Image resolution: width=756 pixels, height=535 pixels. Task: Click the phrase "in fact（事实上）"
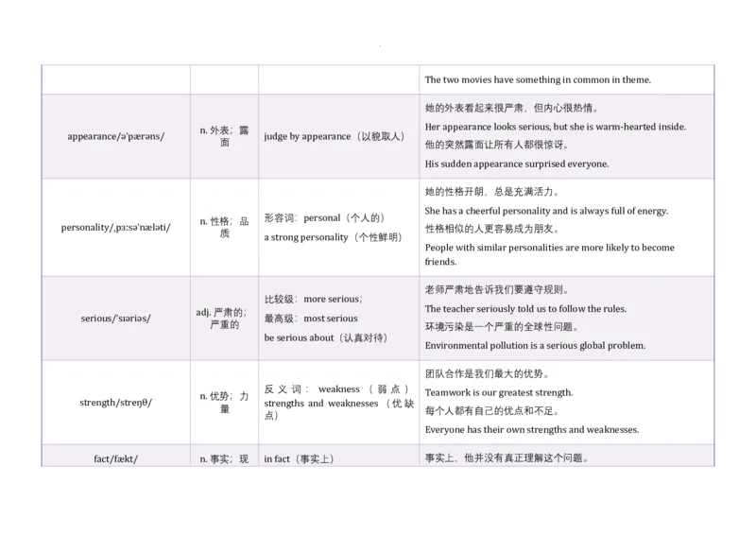[x=300, y=458]
